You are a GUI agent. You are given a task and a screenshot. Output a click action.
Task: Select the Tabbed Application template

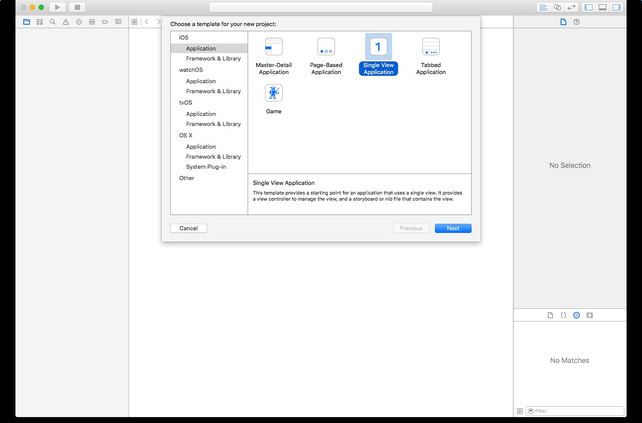coord(431,56)
